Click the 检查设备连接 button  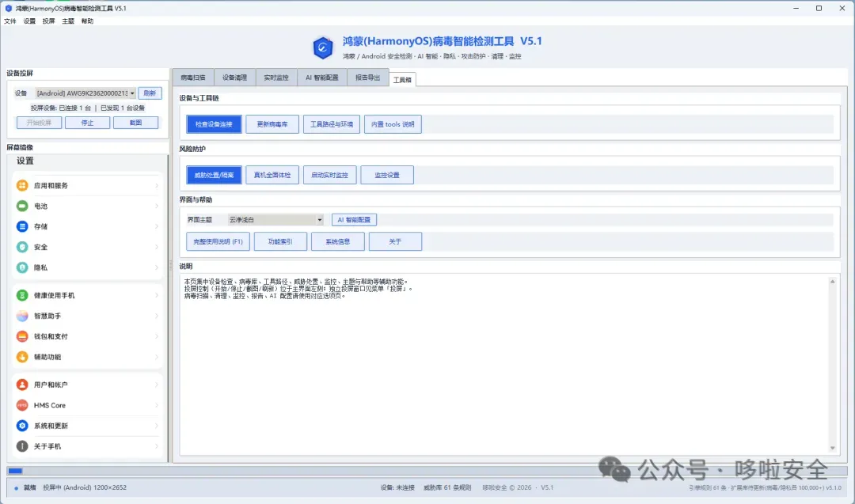click(214, 124)
